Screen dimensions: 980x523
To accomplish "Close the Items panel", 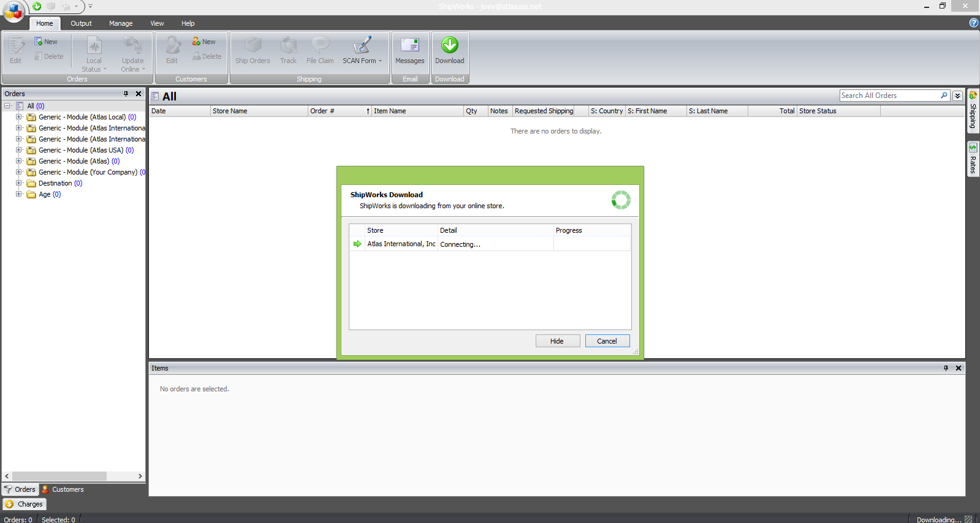I will (959, 368).
